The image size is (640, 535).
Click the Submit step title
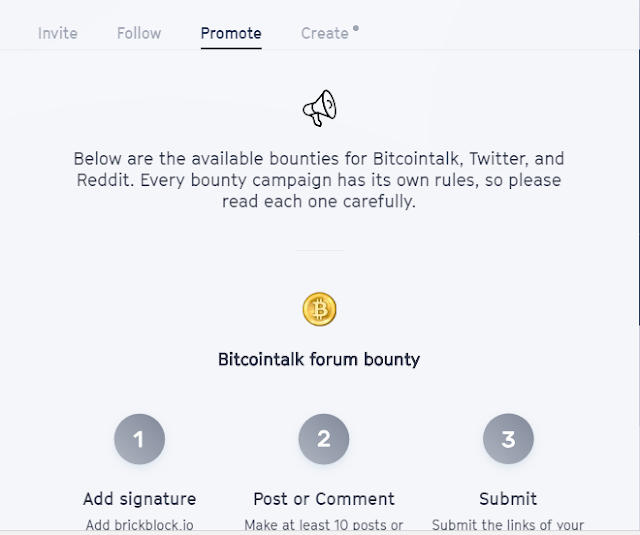point(508,498)
